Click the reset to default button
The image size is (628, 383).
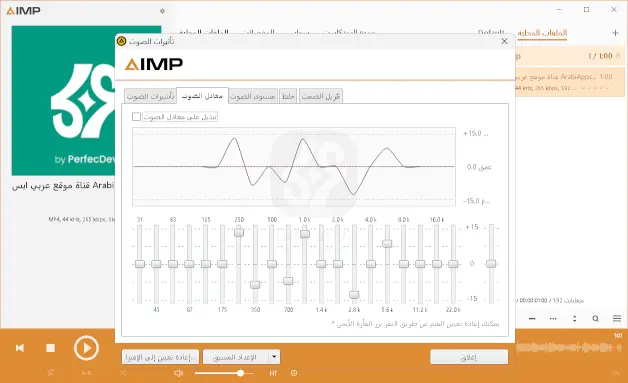pos(160,357)
